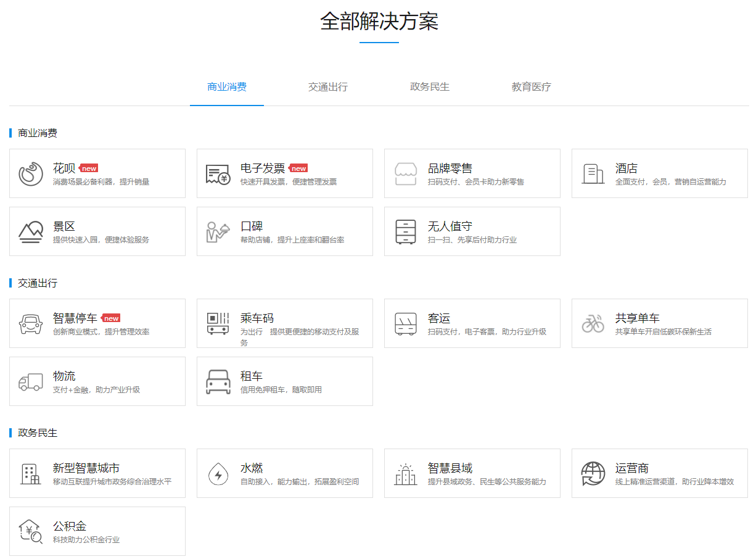
Task: Click the 交通出行 section heading
Action: [38, 283]
